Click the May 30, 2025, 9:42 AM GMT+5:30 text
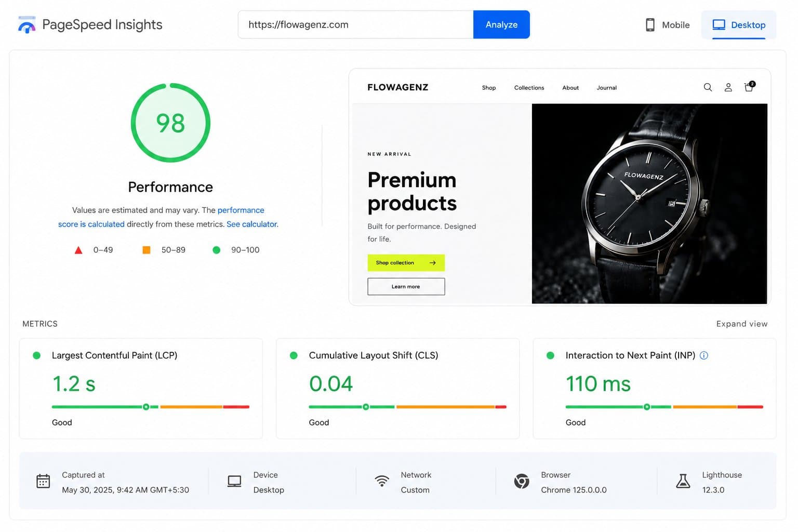 (125, 490)
